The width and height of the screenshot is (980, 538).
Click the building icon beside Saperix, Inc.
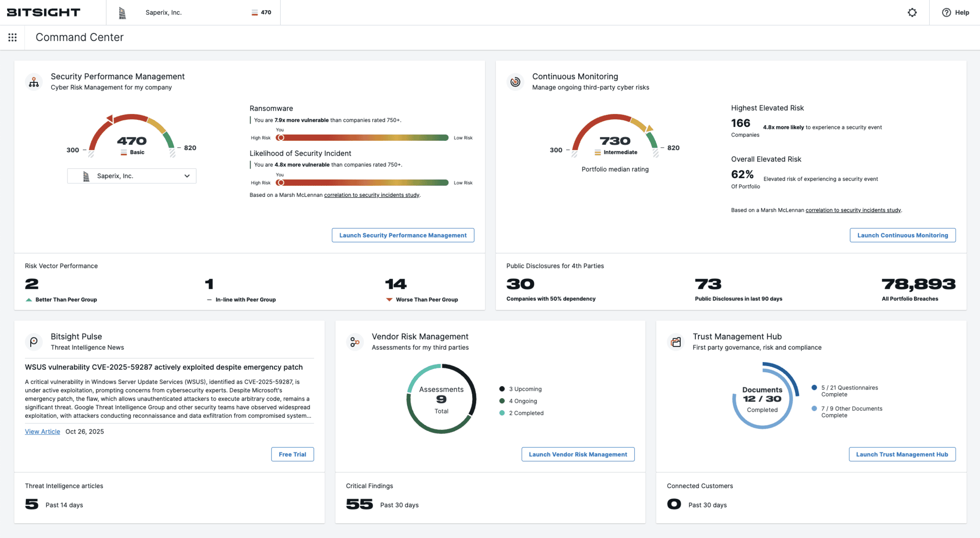[x=123, y=12]
